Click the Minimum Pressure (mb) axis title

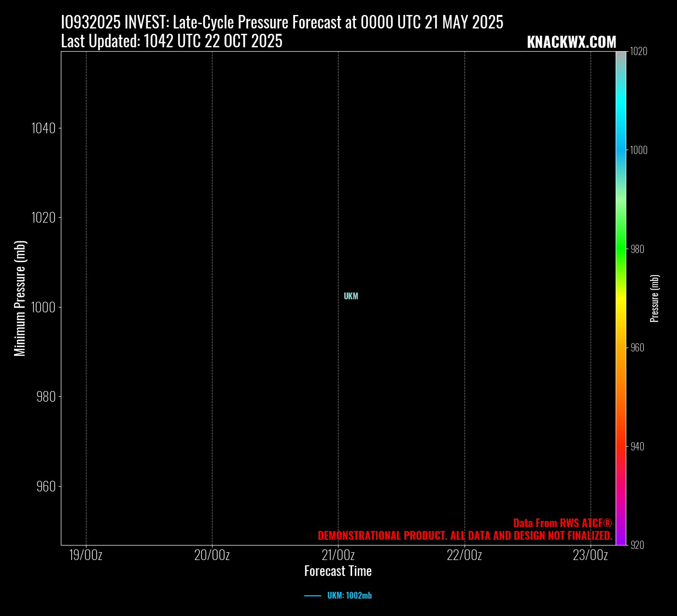click(20, 298)
